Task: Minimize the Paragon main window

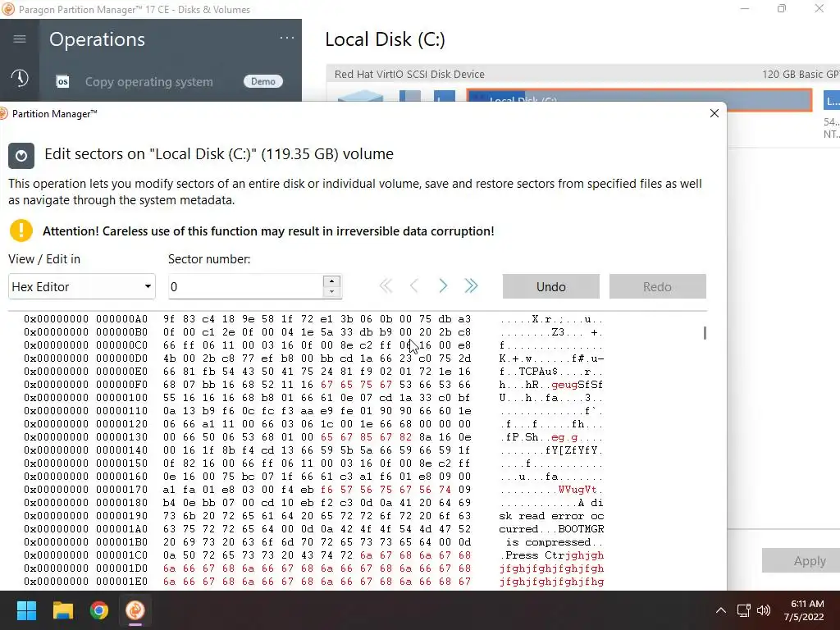Action: [745, 8]
